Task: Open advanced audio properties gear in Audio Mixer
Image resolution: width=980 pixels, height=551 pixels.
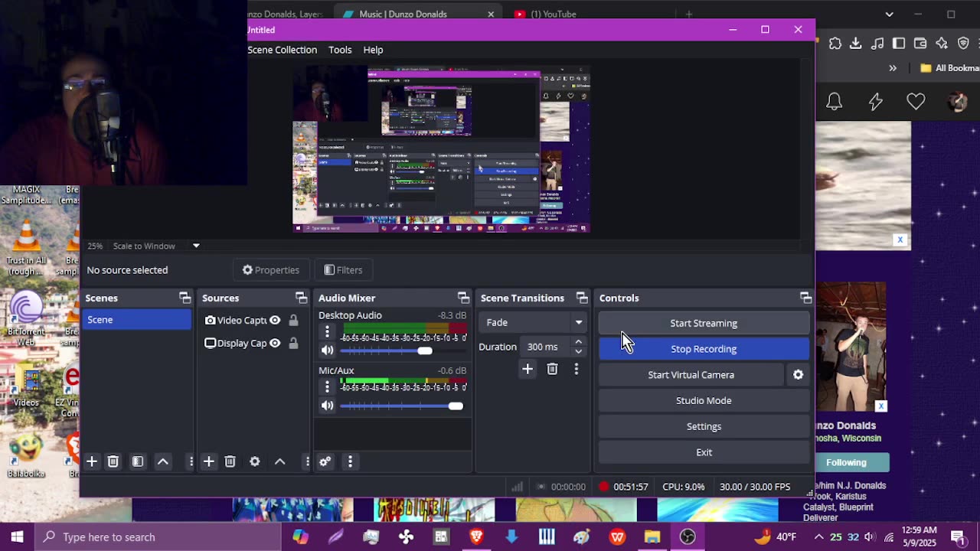Action: click(325, 461)
